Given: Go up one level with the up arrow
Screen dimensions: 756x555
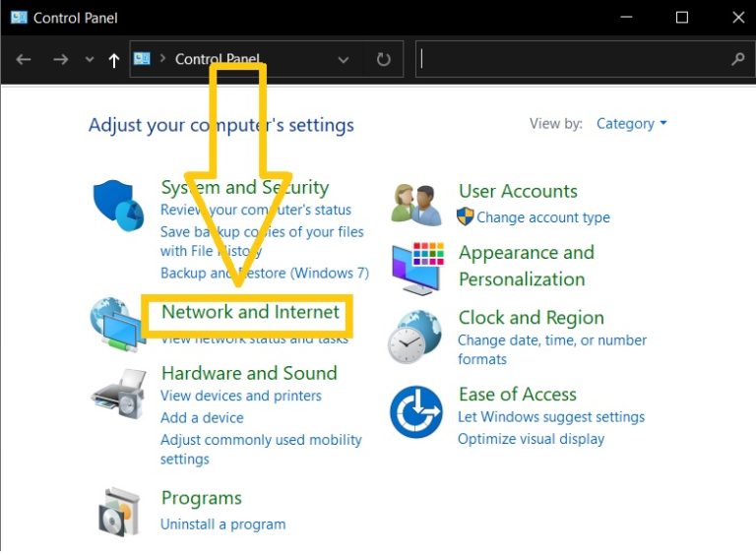Looking at the screenshot, I should tap(114, 60).
